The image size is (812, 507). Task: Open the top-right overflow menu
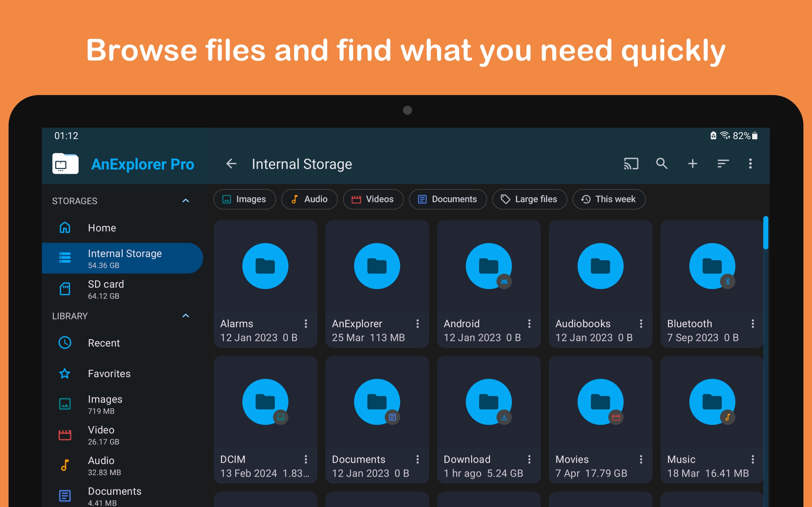point(750,164)
